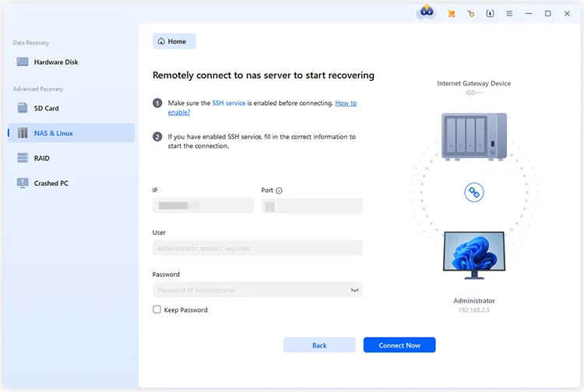Screen dimensions: 584x392
Task: Click the Password of Administrator field
Action: [x=258, y=290]
